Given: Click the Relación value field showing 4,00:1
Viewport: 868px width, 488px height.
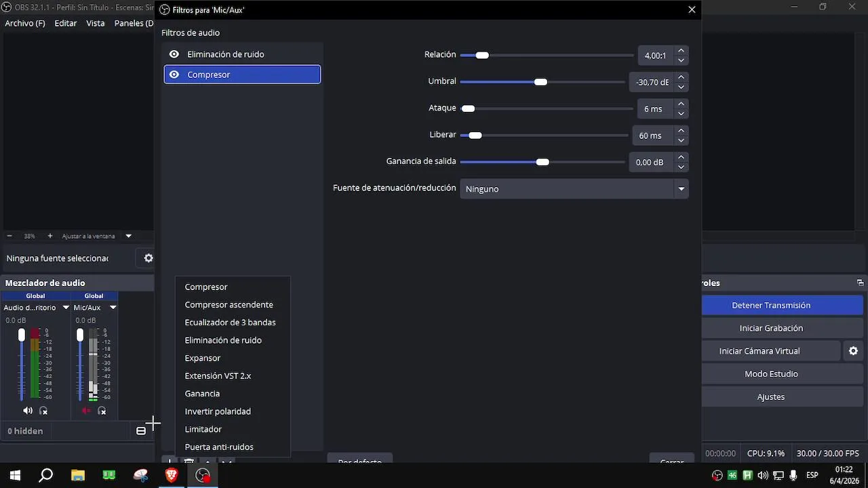Looking at the screenshot, I should 655,56.
